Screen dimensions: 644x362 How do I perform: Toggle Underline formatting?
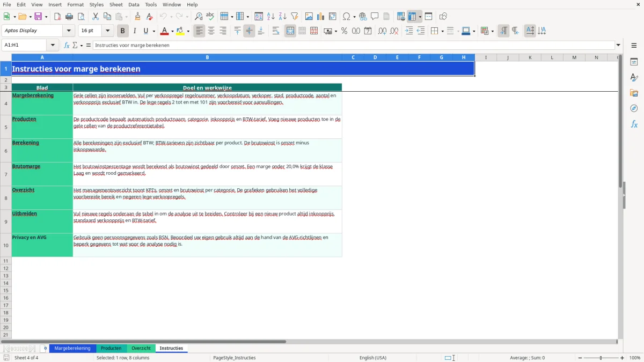145,31
